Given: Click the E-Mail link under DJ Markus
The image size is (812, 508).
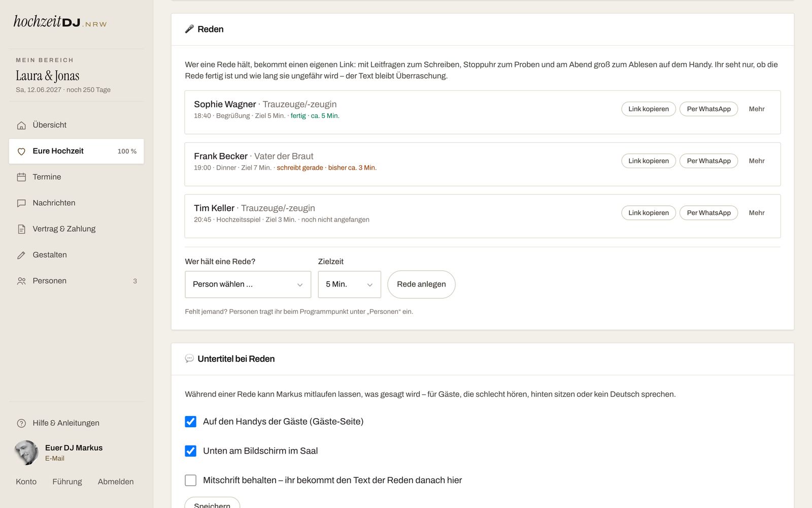Looking at the screenshot, I should 55,458.
